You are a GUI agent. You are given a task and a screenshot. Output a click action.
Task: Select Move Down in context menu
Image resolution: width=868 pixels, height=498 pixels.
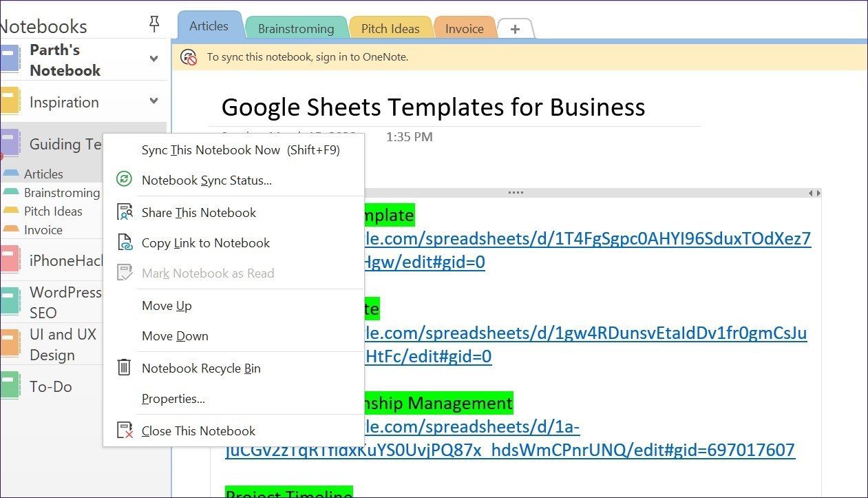233,336
